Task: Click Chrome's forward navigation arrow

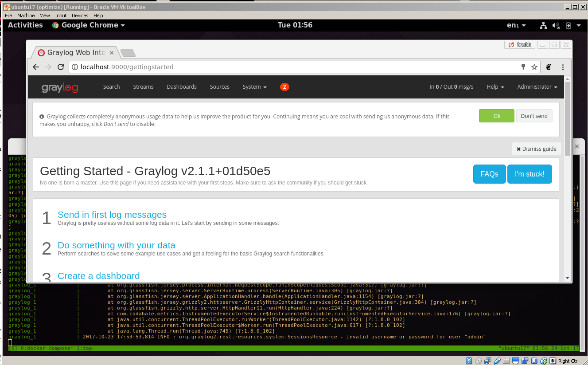Action: click(49, 67)
